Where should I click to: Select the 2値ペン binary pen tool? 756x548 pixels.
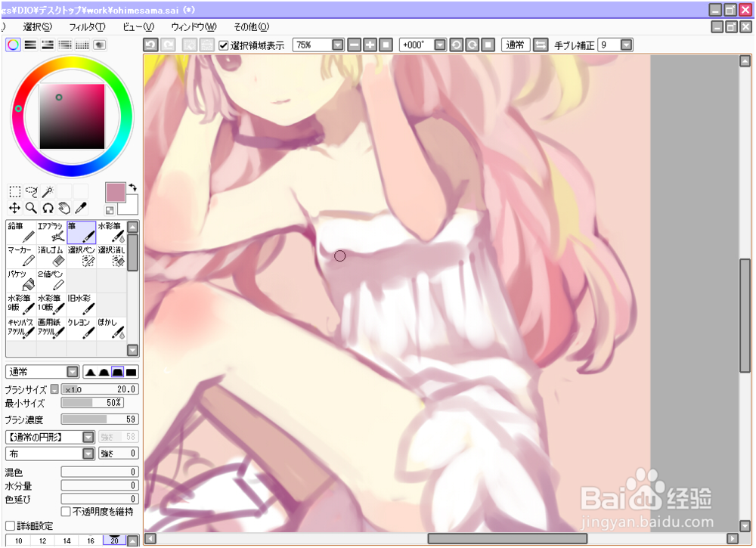51,280
